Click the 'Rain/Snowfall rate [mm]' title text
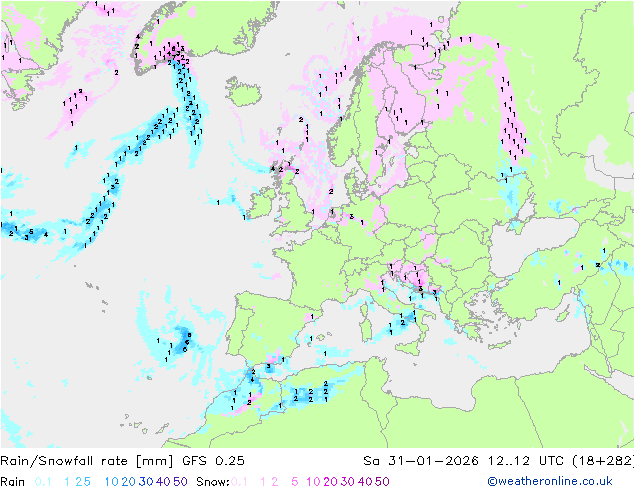The width and height of the screenshot is (634, 490). 87,461
